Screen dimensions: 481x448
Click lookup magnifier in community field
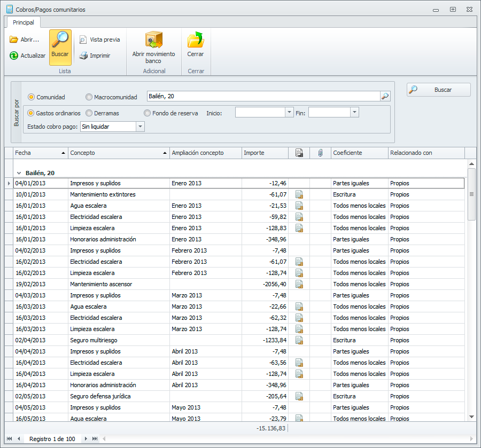(385, 97)
